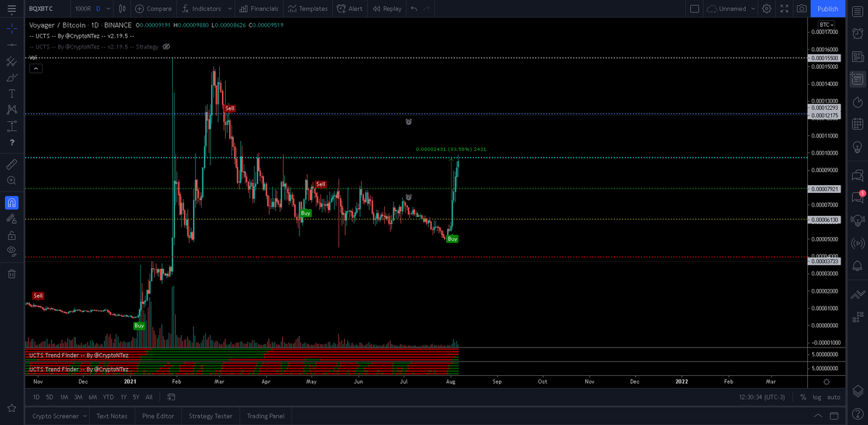This screenshot has width=868, height=425.
Task: Activate the zoom in tool
Action: [x=12, y=180]
